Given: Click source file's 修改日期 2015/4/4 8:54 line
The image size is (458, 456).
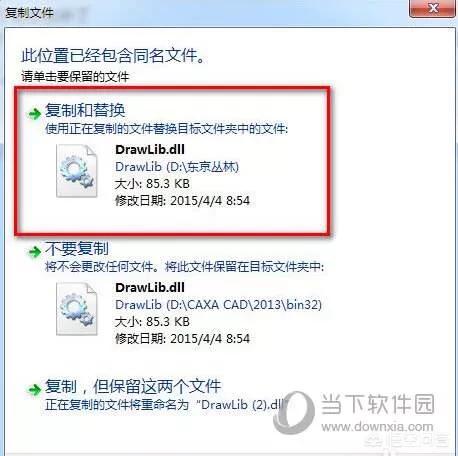Looking at the screenshot, I should pyautogui.click(x=182, y=201).
